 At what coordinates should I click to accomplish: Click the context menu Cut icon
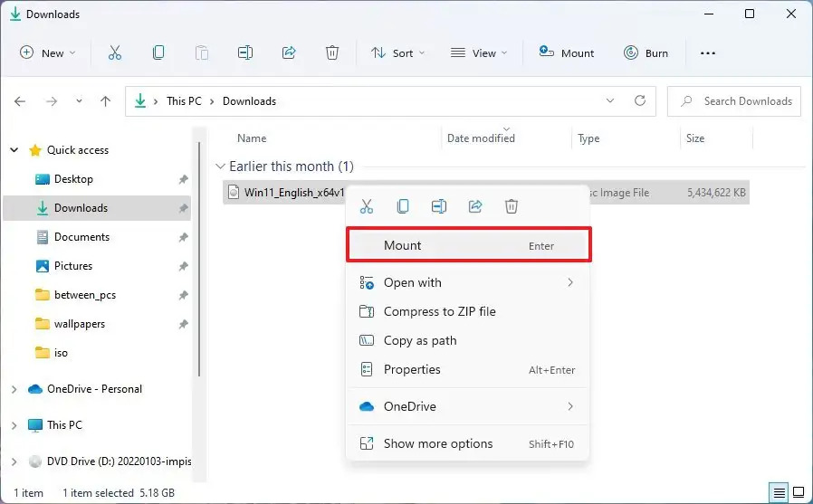tap(367, 206)
